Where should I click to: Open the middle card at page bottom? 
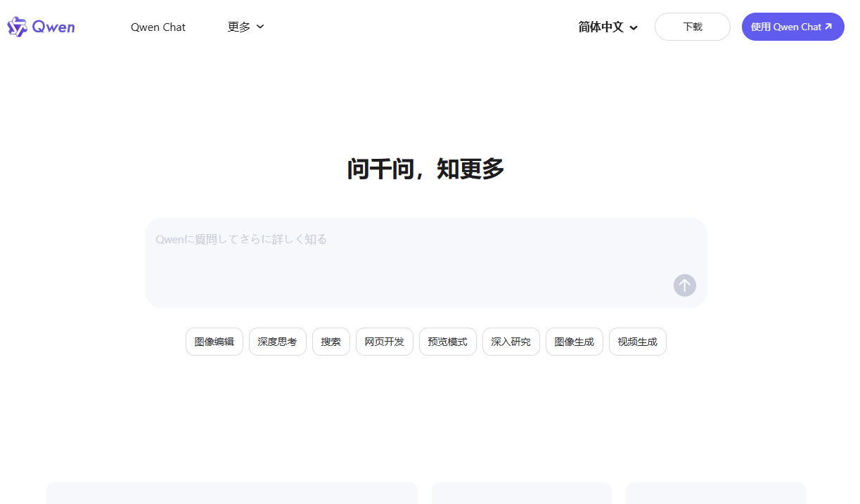click(x=521, y=493)
